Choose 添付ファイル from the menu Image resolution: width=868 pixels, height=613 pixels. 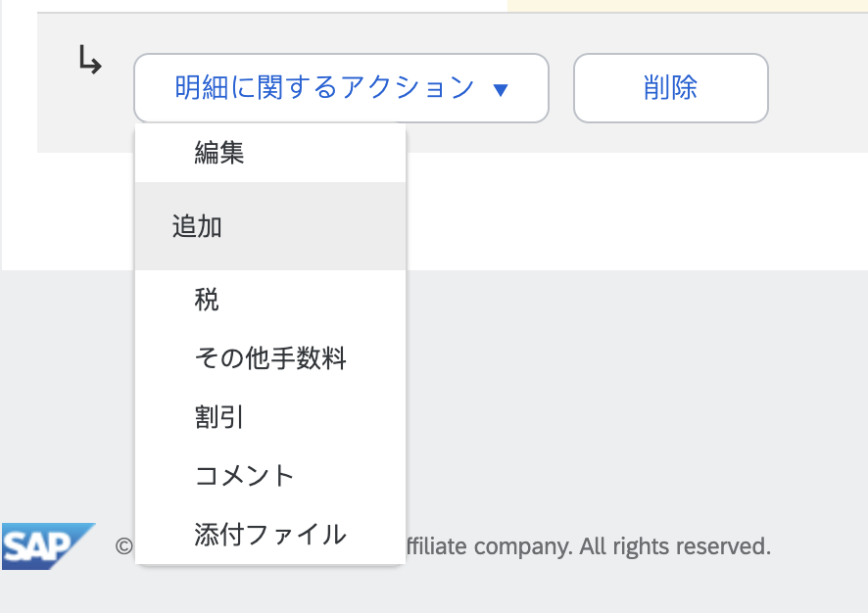pos(270,535)
